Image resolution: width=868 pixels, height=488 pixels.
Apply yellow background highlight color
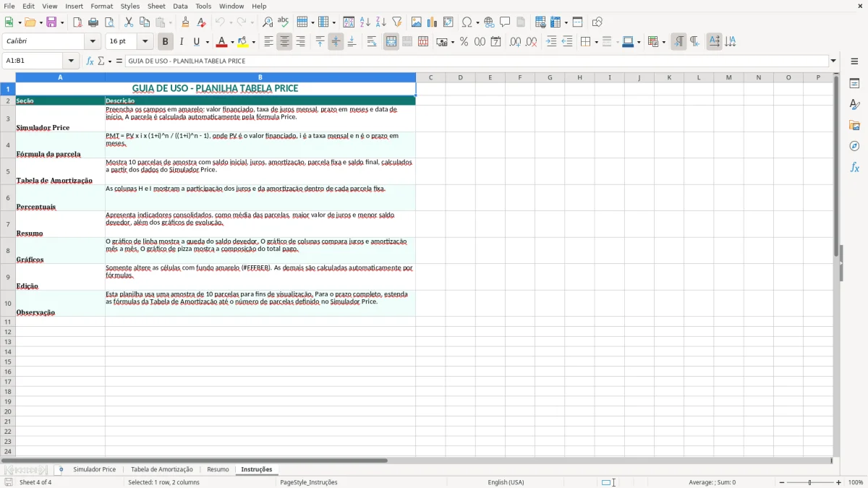click(x=243, y=42)
